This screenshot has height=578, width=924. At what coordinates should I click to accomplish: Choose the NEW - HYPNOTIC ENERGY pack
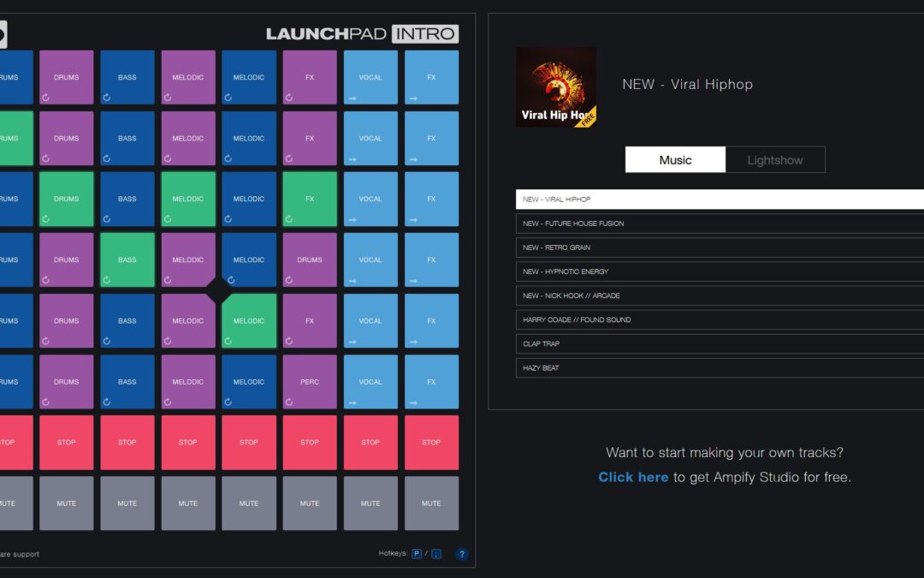pos(720,272)
